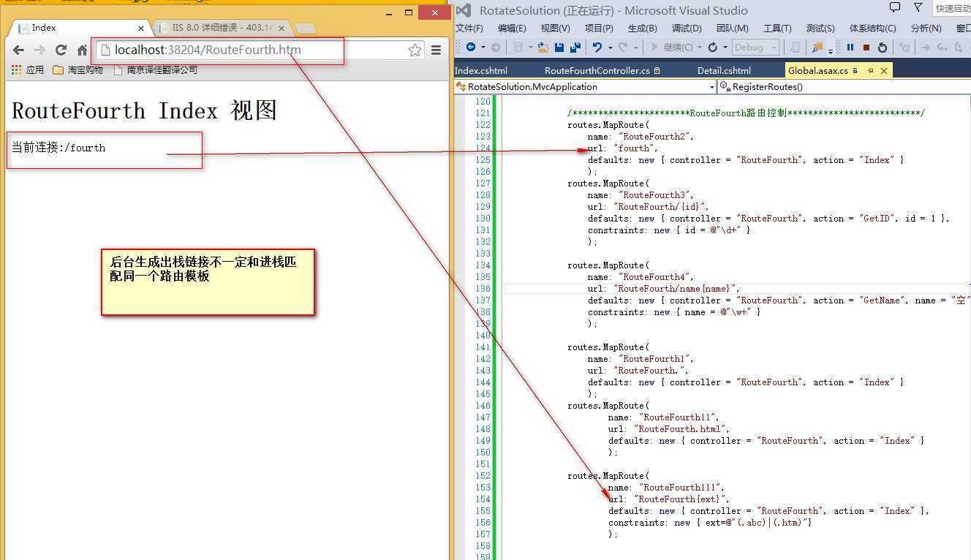Close the Global.asax.cs editor tab
The height and width of the screenshot is (560, 971).
tap(883, 71)
